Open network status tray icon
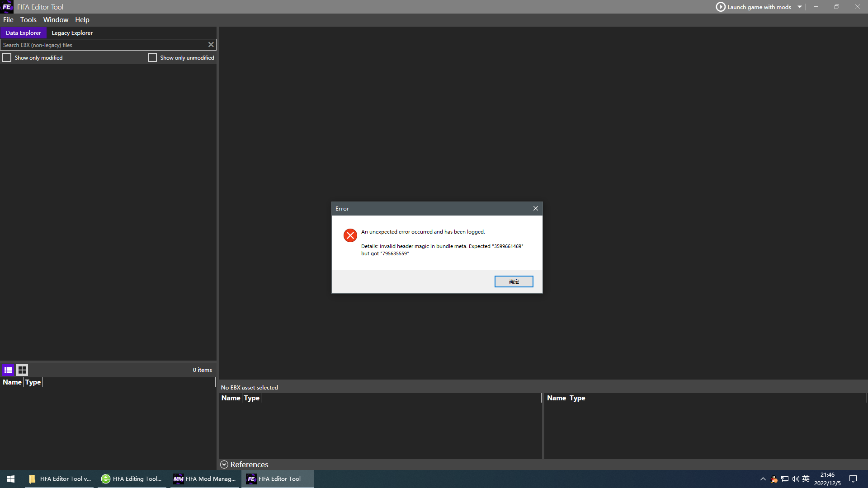 tap(785, 479)
